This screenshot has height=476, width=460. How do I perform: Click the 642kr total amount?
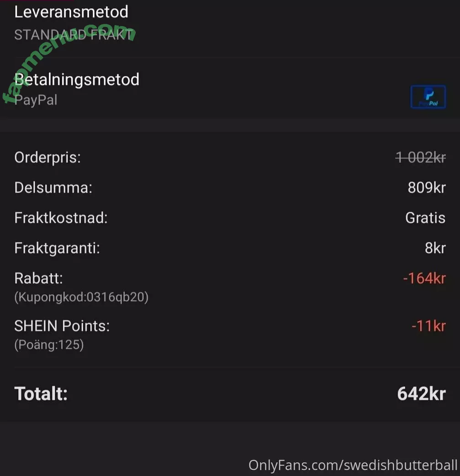(421, 393)
